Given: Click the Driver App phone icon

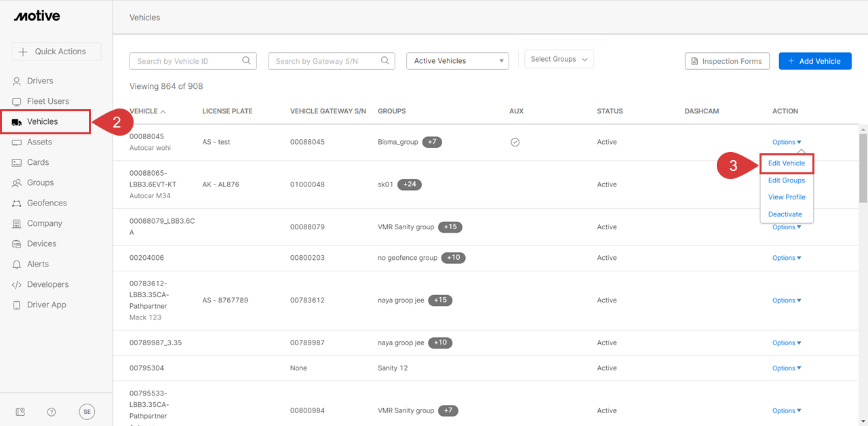Looking at the screenshot, I should pyautogui.click(x=17, y=305).
